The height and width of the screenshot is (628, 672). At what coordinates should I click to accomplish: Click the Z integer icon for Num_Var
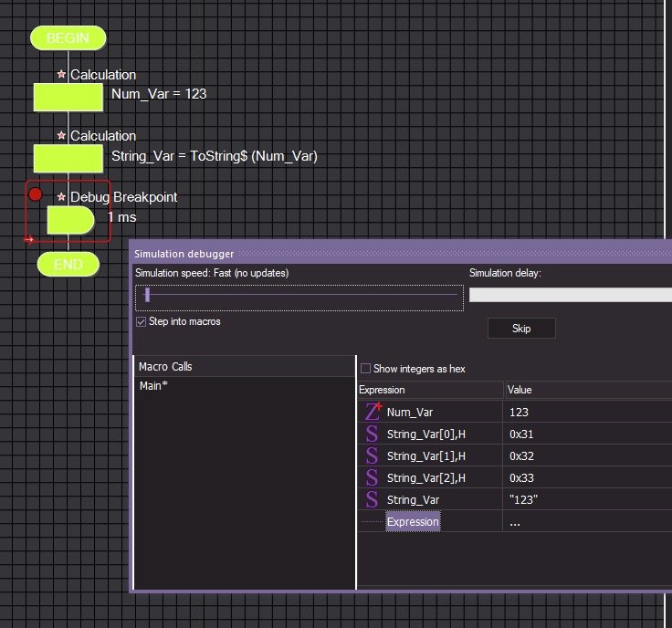pos(373,412)
